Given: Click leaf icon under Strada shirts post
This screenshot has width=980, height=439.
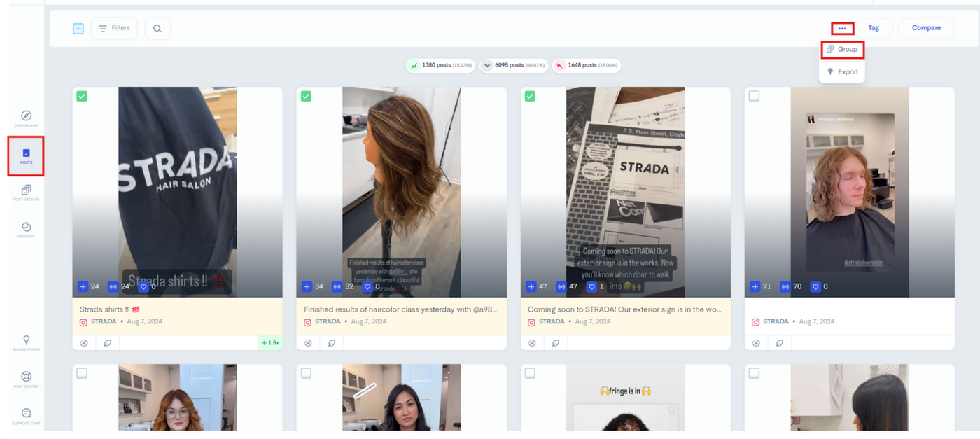Looking at the screenshot, I should [x=107, y=343].
